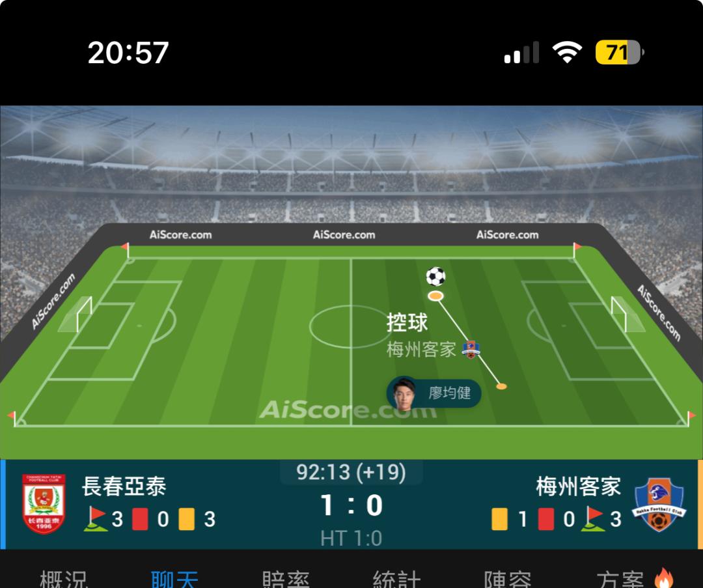Tap the home team yellow card icon
The width and height of the screenshot is (703, 588).
(187, 519)
